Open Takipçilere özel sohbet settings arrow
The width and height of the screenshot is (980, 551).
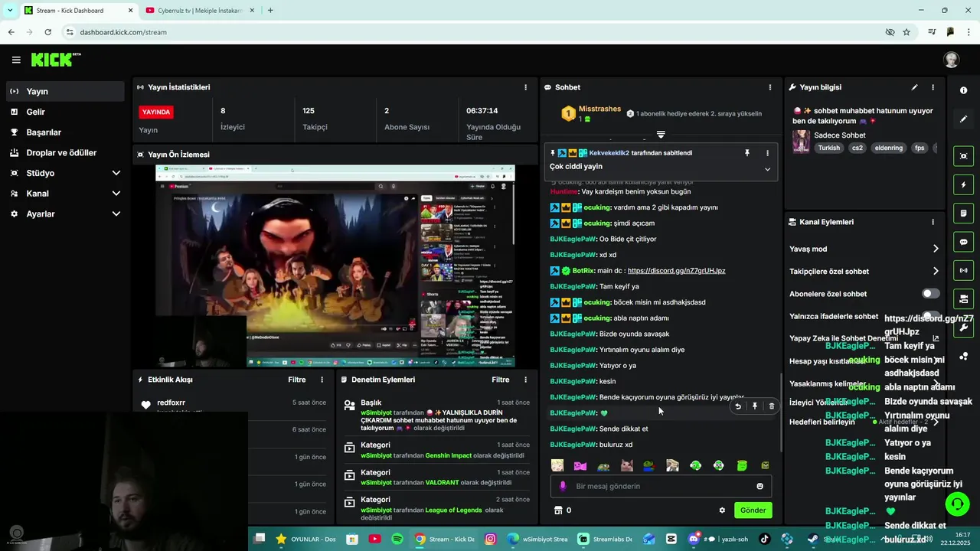[x=936, y=271]
